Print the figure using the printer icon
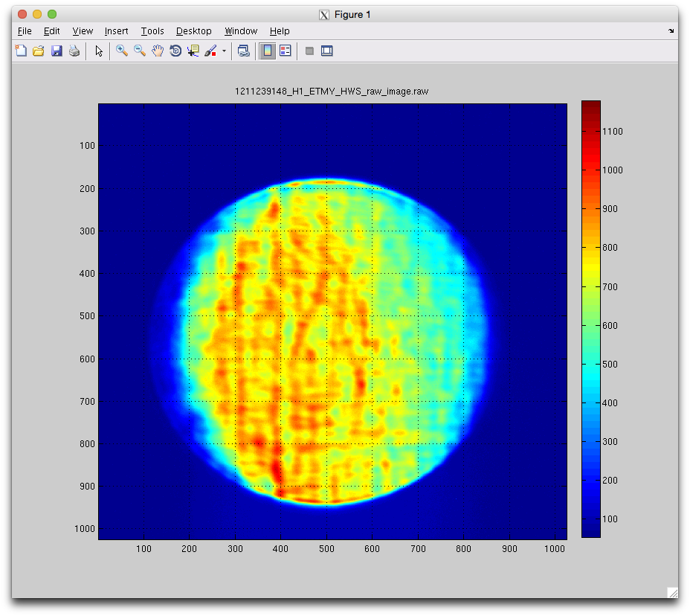The width and height of the screenshot is (690, 616). [x=74, y=51]
